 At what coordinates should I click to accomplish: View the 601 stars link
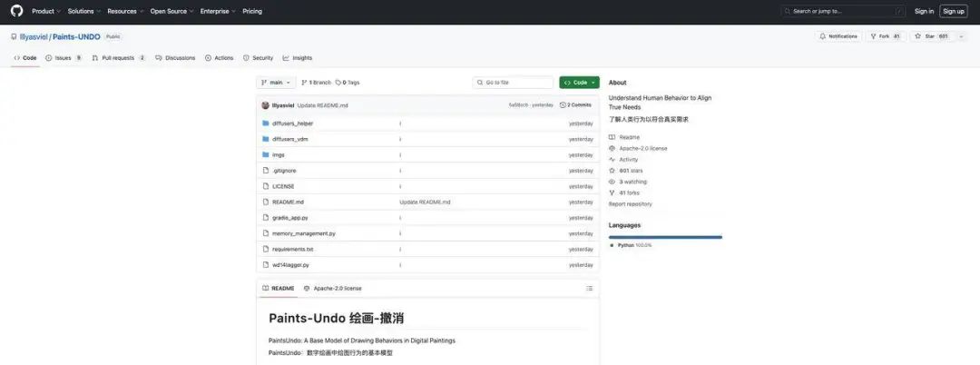[625, 171]
